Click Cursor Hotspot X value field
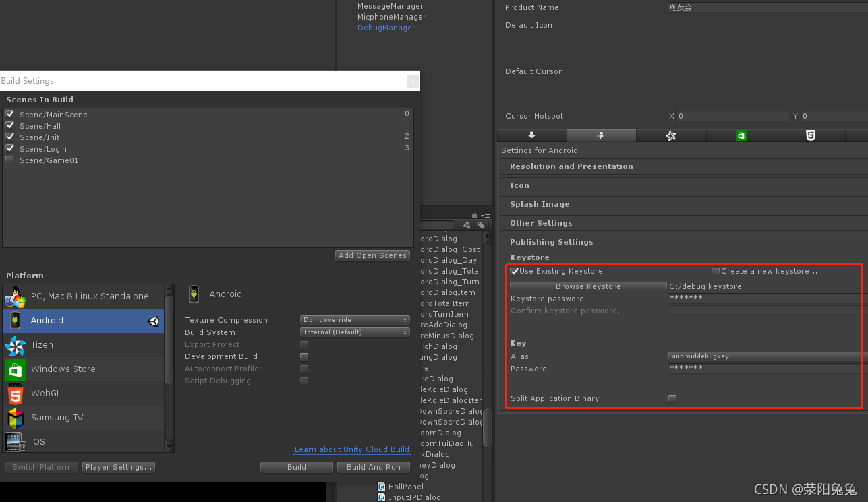The width and height of the screenshot is (868, 502). coord(733,116)
